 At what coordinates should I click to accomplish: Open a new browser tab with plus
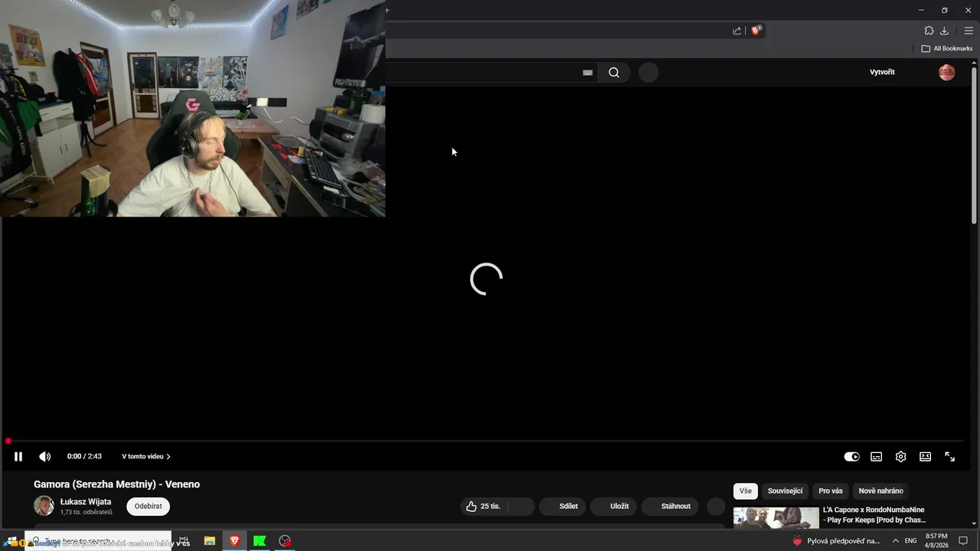[x=387, y=10]
